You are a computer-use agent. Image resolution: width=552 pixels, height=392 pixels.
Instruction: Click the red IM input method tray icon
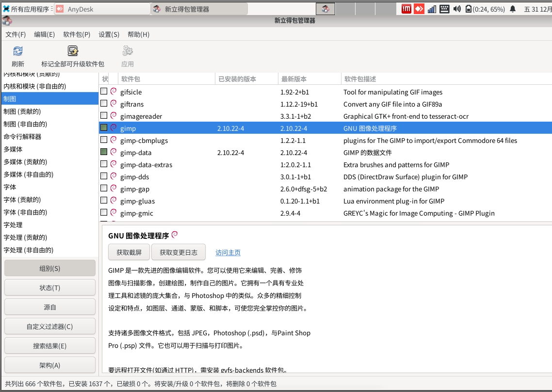pos(406,9)
